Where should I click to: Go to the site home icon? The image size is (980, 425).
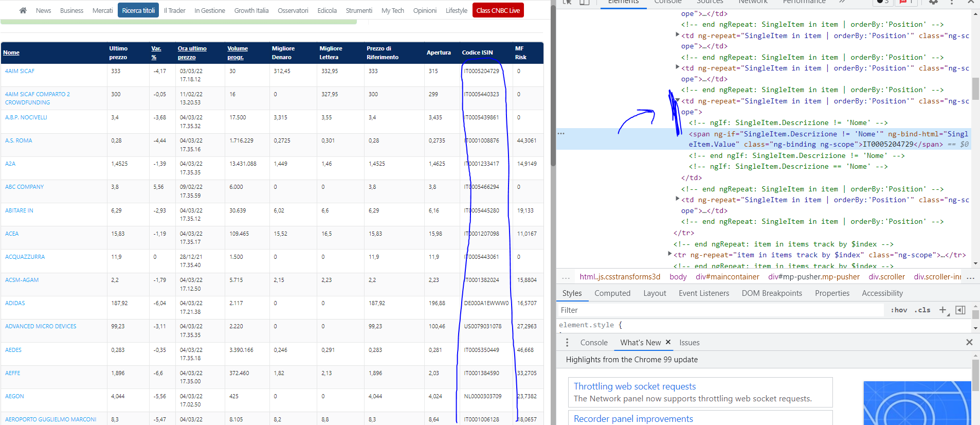23,10
